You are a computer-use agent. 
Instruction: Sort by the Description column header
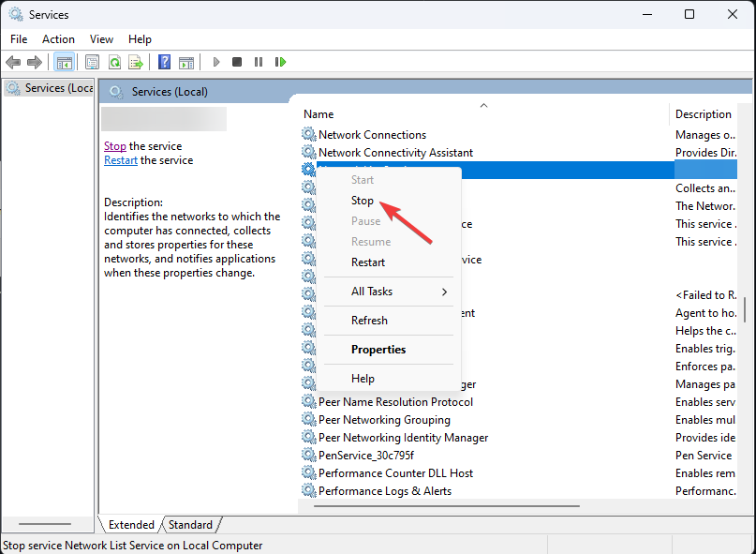point(703,114)
